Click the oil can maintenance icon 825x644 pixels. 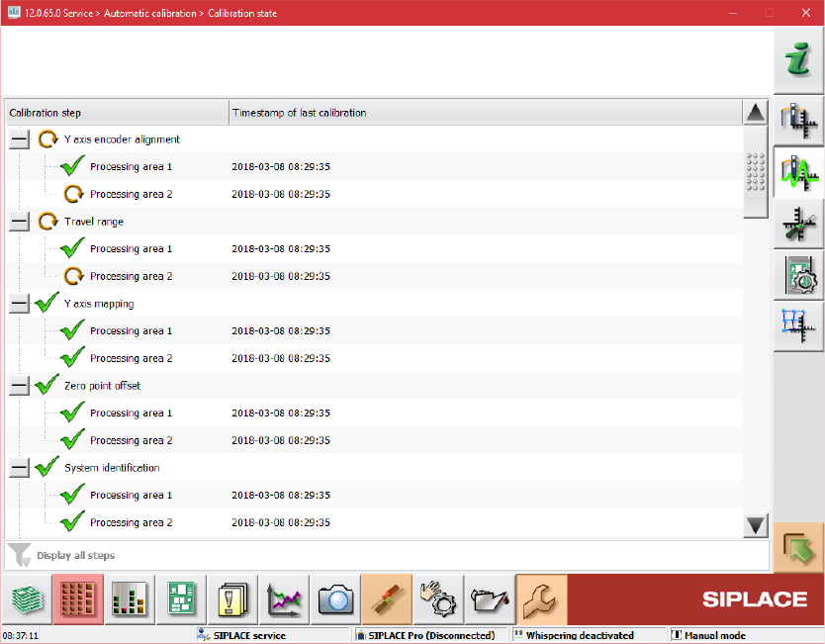coord(491,599)
